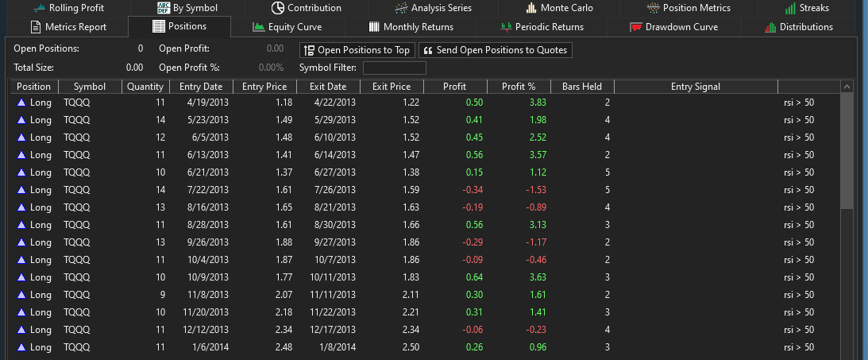Sort positions by Entry Date column
This screenshot has width=868, height=360.
click(x=201, y=87)
